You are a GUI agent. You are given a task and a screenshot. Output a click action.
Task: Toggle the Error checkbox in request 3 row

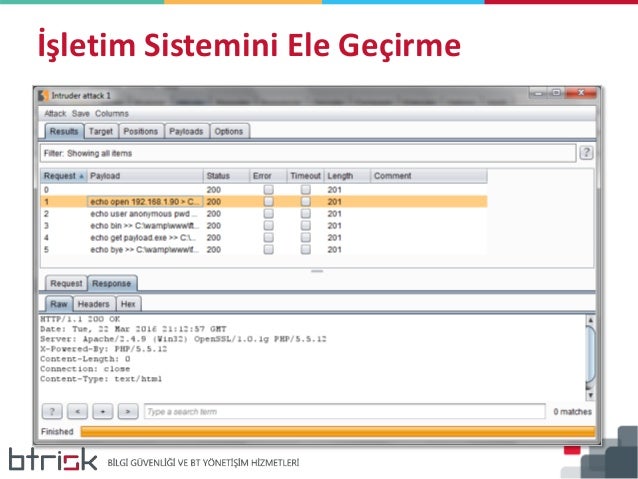coord(269,225)
